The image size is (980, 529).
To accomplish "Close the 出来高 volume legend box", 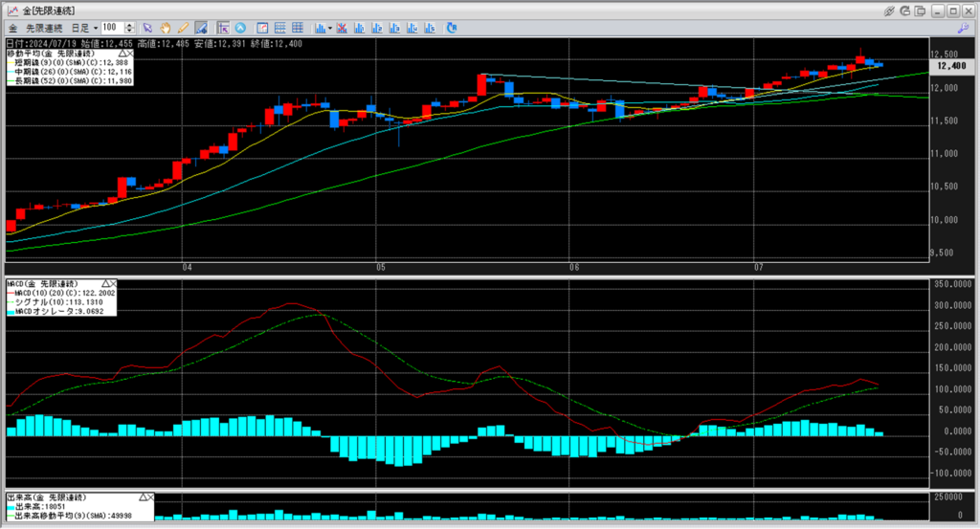I will [148, 498].
